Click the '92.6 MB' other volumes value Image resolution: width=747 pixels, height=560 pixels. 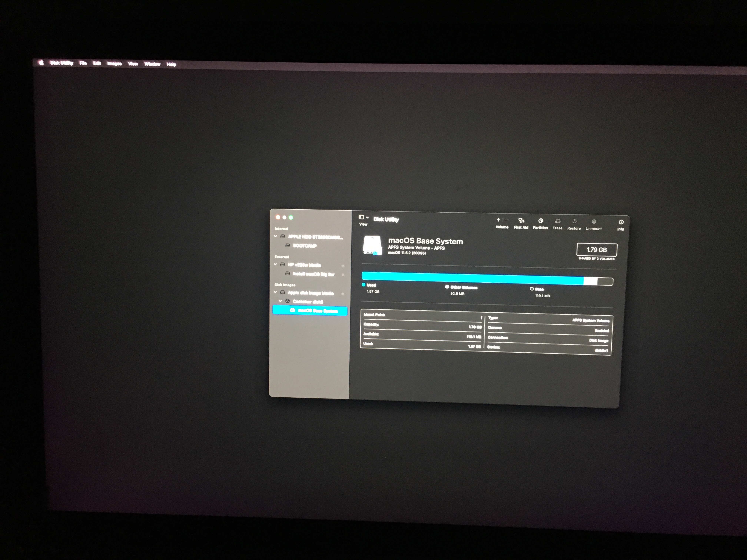457,294
